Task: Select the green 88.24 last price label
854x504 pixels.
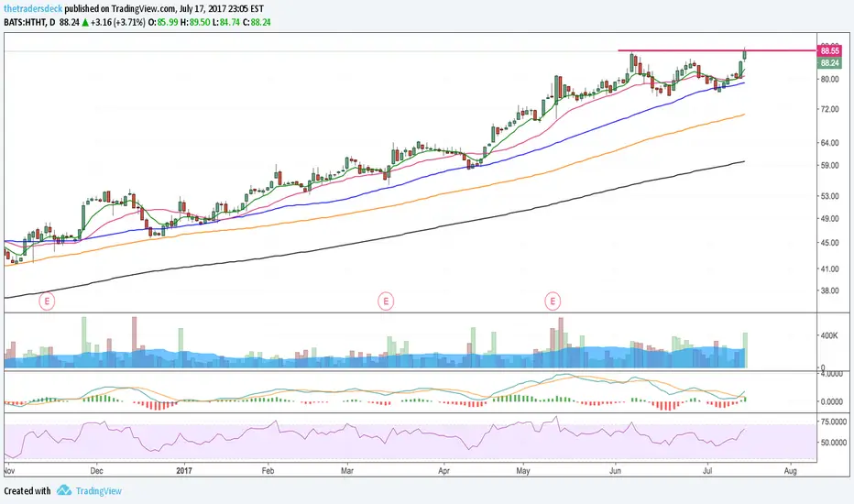Action: pos(829,63)
